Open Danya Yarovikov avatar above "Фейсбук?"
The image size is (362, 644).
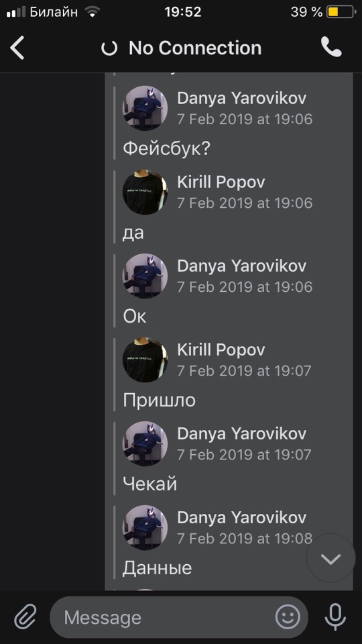coord(145,108)
